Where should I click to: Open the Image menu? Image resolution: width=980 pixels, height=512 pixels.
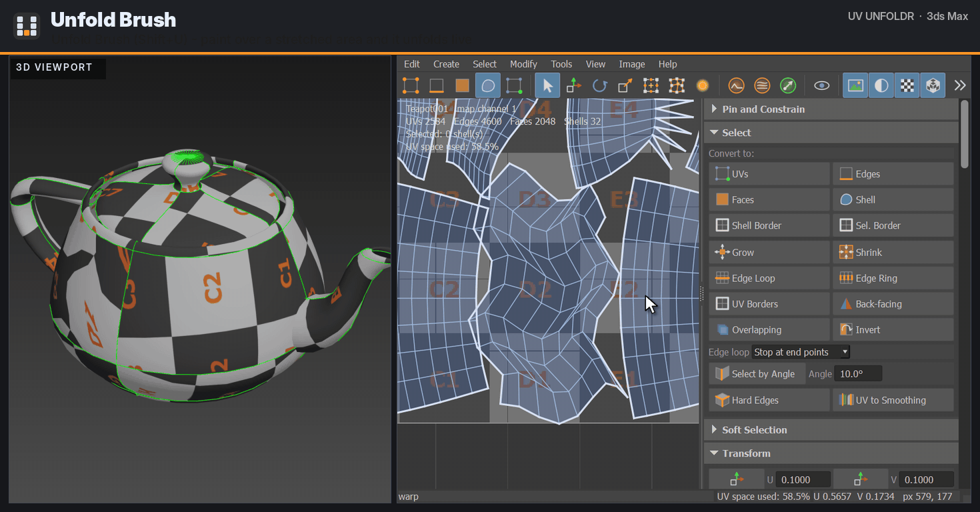[x=632, y=64]
